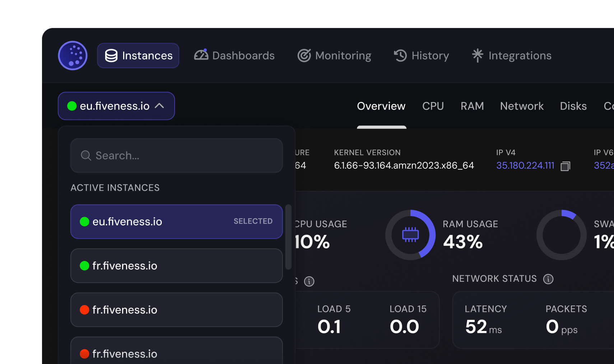This screenshot has width=614, height=364.
Task: Go to Monitoring section
Action: pos(334,56)
